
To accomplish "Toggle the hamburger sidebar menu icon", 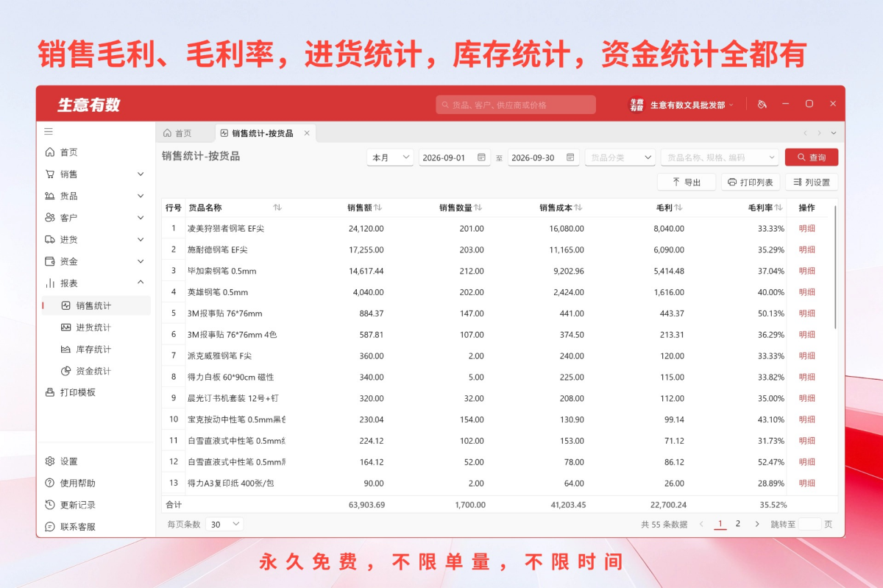I will pos(49,132).
